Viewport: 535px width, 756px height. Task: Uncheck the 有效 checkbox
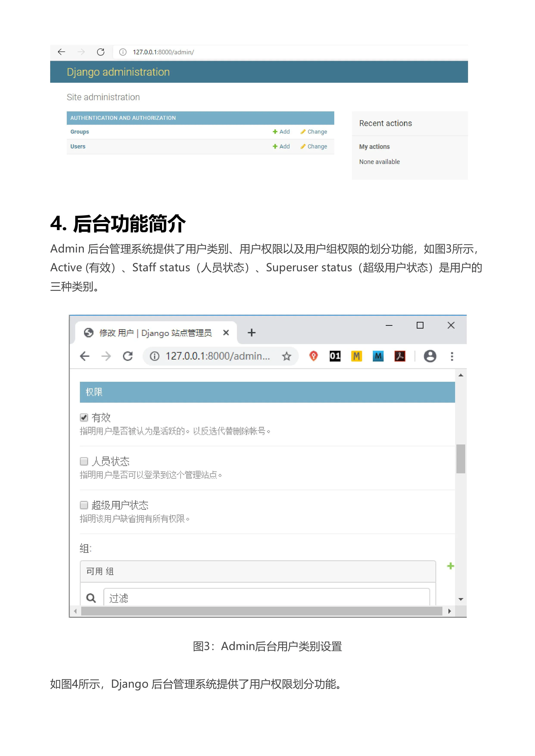click(84, 417)
